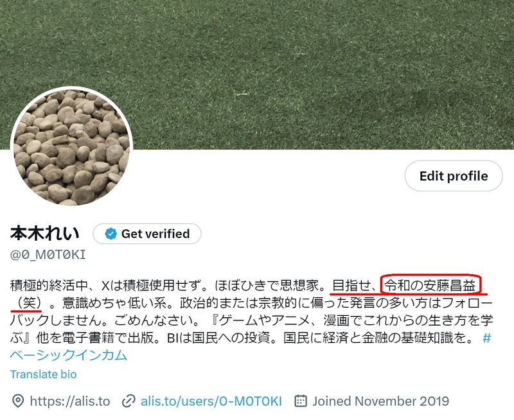Click the https://alis.to location text
This screenshot has width=514, height=420.
[70, 401]
